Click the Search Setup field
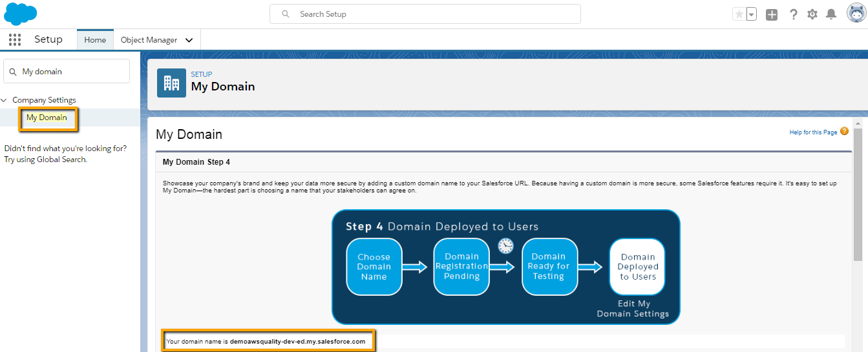This screenshot has width=868, height=352. (x=425, y=14)
